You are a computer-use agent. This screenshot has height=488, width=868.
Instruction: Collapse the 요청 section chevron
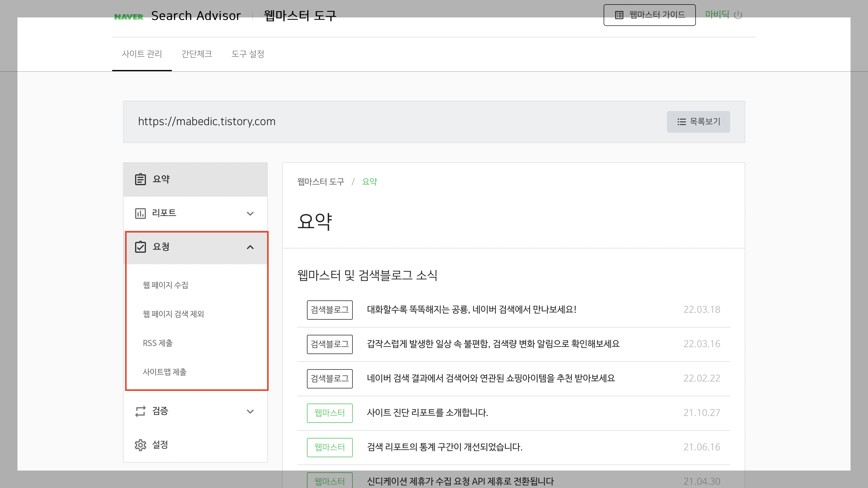(x=250, y=247)
